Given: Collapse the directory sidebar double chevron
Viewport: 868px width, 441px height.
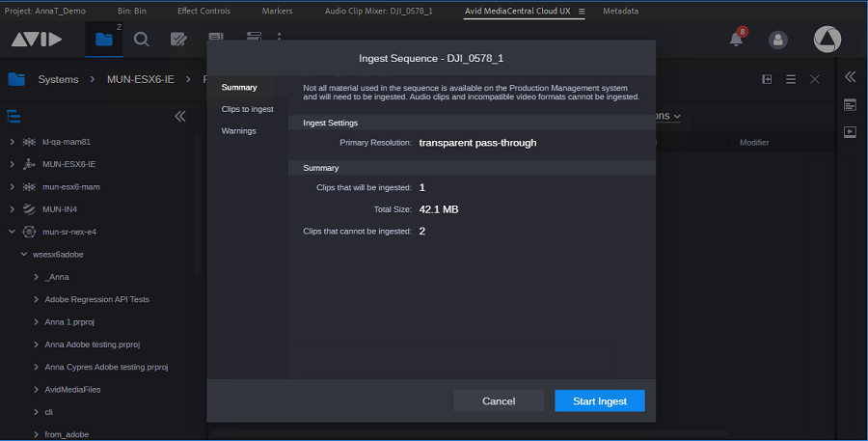Looking at the screenshot, I should [x=180, y=117].
